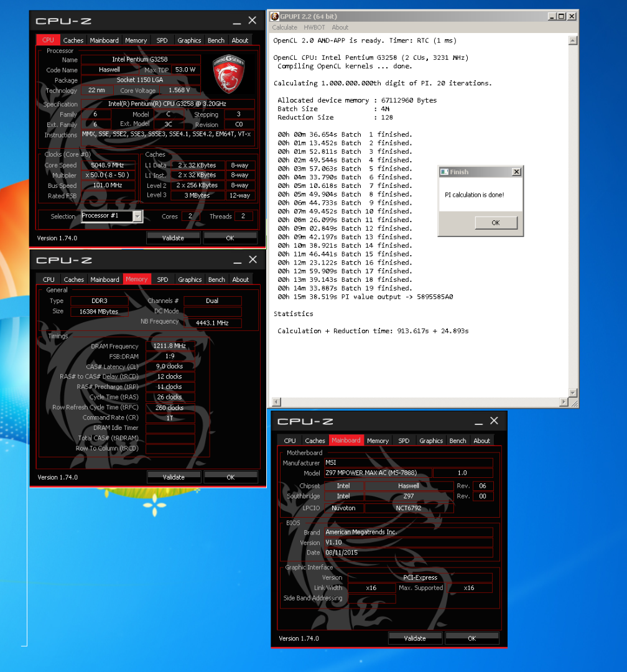Viewport: 627px width, 672px height.
Task: Click the Z97 MPOWER MAX AC model field
Action: [377, 473]
